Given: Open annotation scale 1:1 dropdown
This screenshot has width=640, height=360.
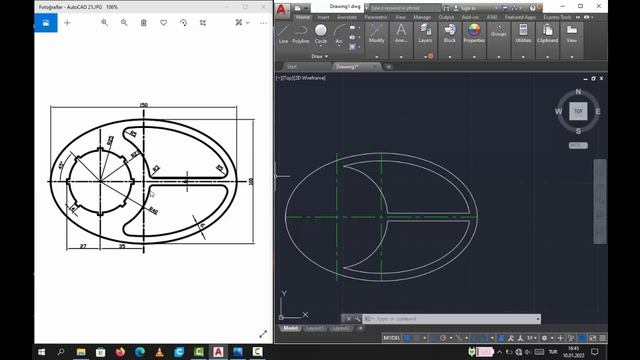Looking at the screenshot, I should (531, 338).
